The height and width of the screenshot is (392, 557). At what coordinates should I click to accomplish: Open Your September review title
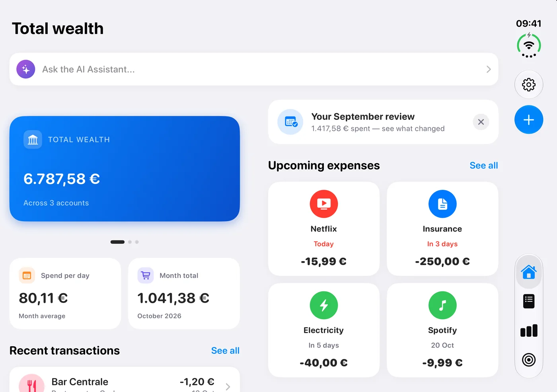coord(363,117)
